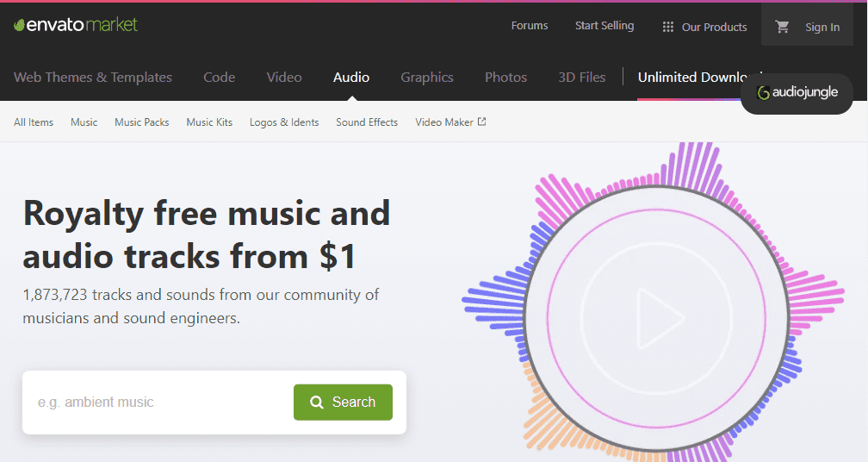The width and height of the screenshot is (868, 462).
Task: Open the Graphics category
Action: pos(427,77)
